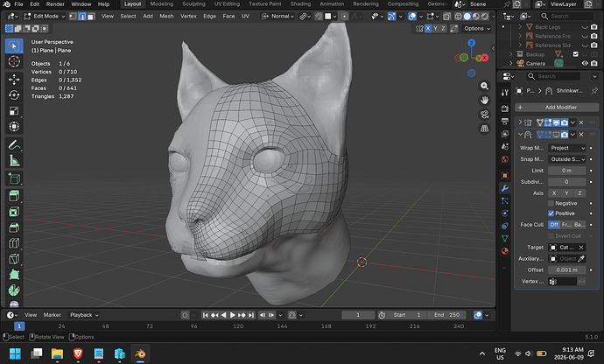Jump to the timeline start frame button
The width and height of the screenshot is (604, 364).
[206, 315]
